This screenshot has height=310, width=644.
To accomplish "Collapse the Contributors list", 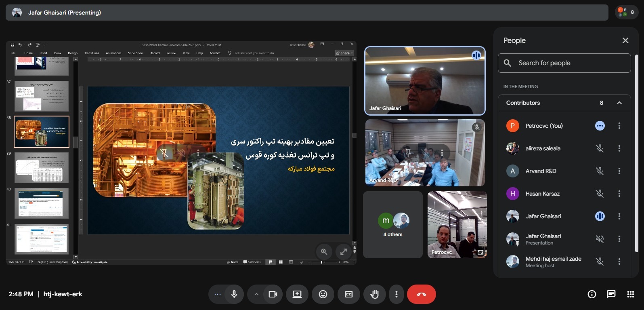I will (x=619, y=103).
